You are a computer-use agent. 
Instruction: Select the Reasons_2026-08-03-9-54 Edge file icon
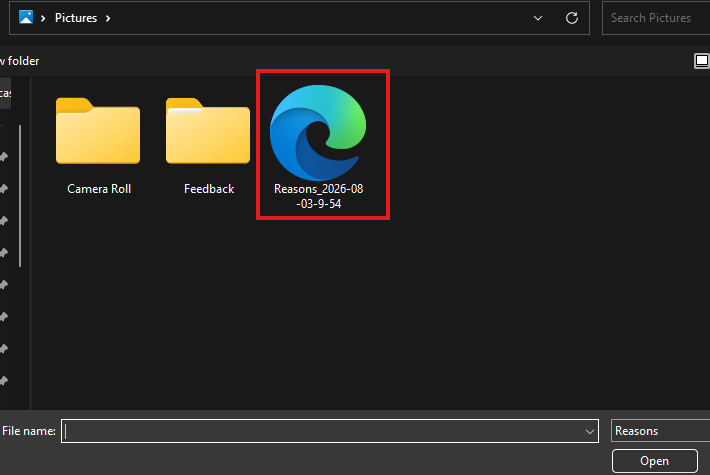tap(318, 132)
